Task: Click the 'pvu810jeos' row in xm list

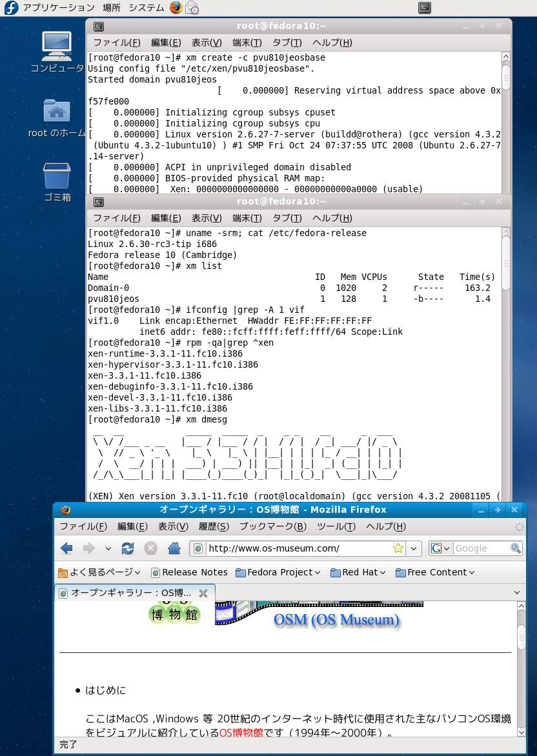Action: tap(292, 299)
